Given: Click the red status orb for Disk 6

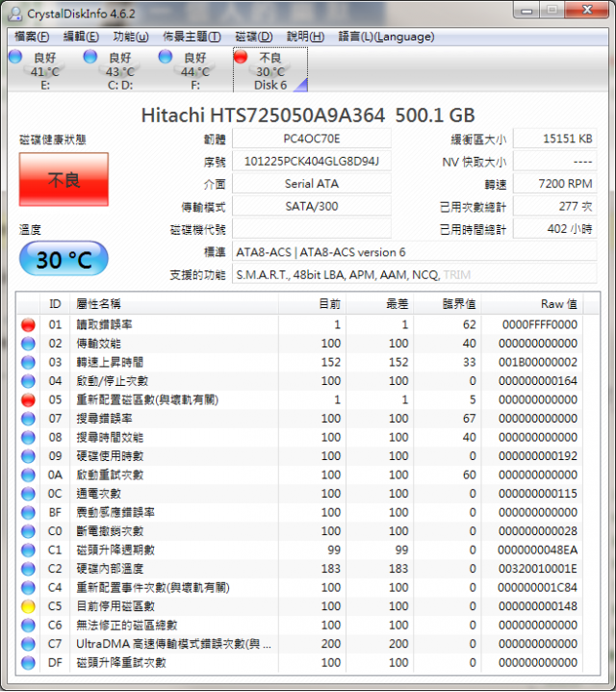Looking at the screenshot, I should point(241,57).
